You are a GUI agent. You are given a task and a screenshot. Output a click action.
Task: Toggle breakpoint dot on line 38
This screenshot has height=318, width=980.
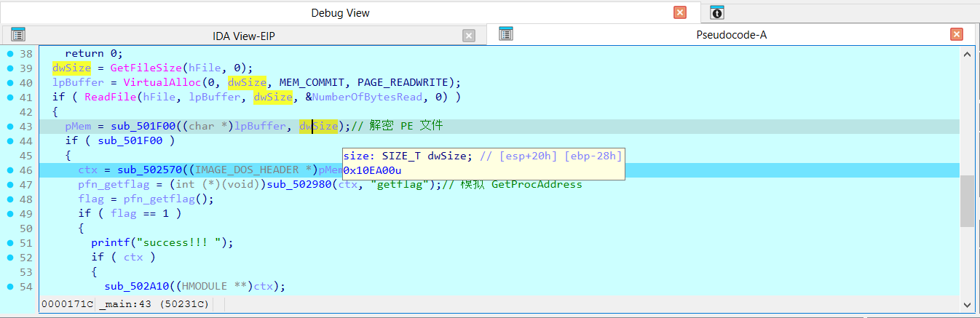coord(10,54)
